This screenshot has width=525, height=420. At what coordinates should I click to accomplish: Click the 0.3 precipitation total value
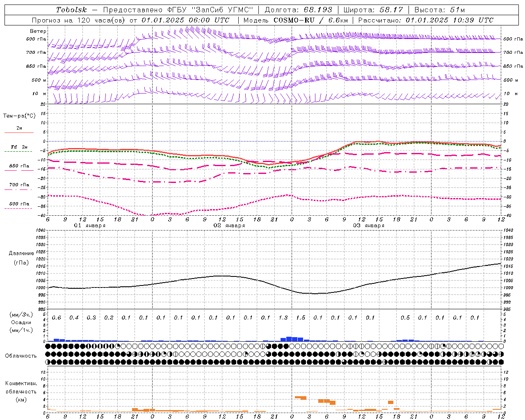[x=91, y=318]
